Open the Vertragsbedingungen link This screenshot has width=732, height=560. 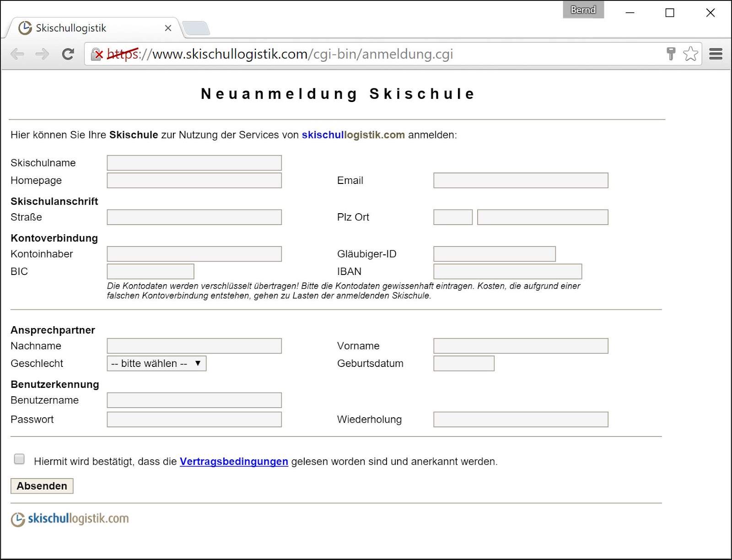[x=234, y=462]
